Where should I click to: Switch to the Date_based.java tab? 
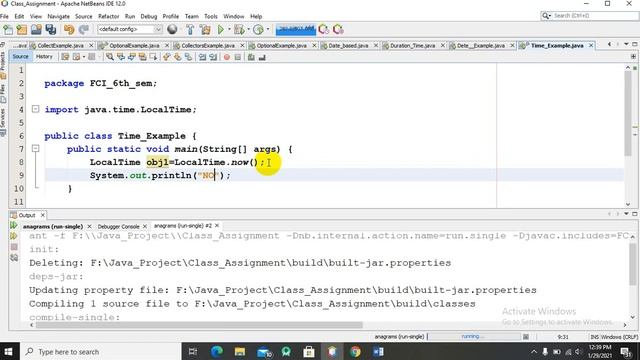(348, 46)
